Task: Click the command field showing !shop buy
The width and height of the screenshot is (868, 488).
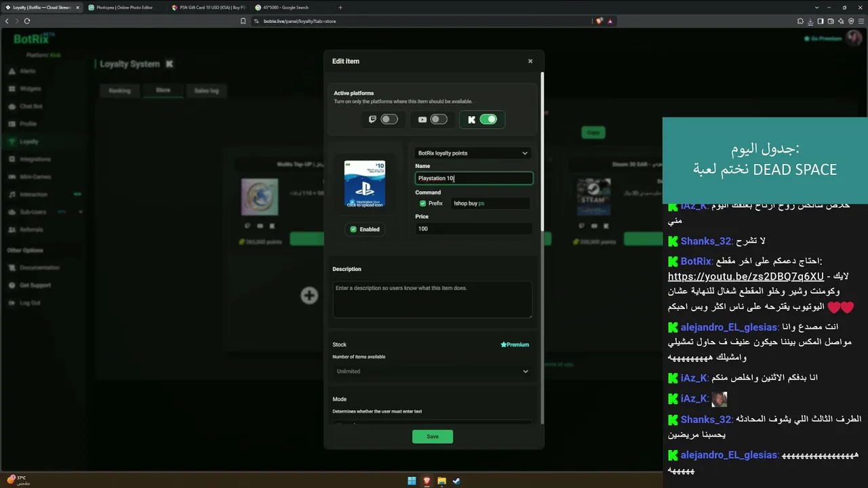Action: click(490, 203)
